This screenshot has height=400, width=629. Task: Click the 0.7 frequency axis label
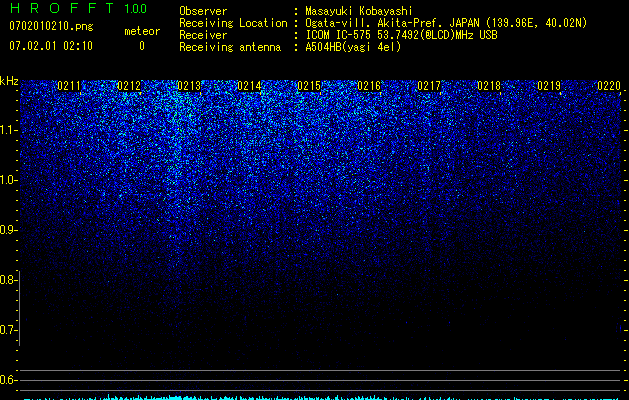pyautogui.click(x=7, y=330)
